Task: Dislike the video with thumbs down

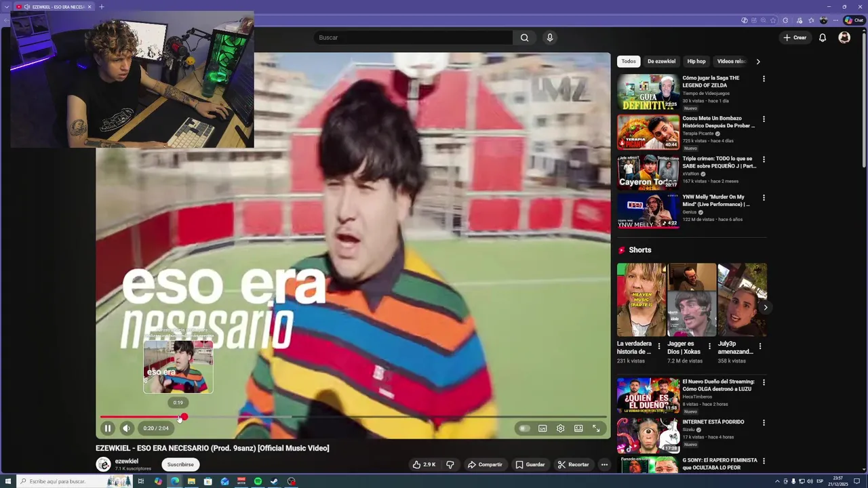Action: [x=450, y=465]
